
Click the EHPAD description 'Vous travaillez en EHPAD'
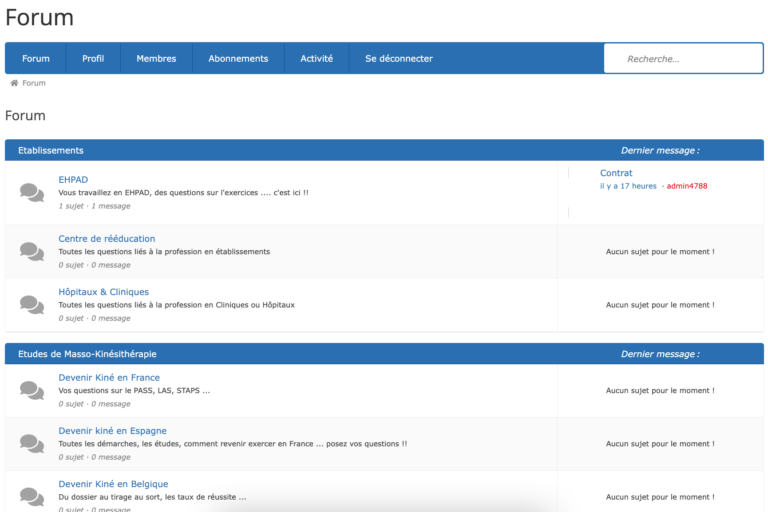[x=184, y=193]
